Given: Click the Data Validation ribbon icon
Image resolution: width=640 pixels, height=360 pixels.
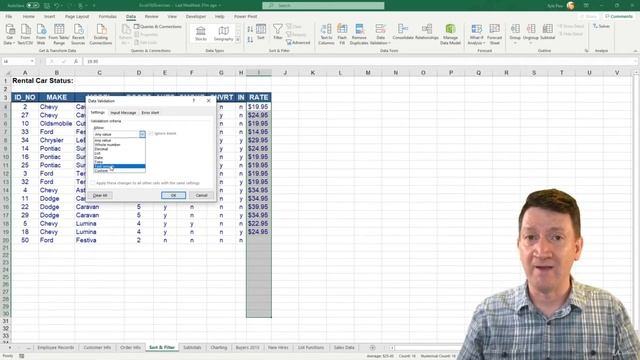Looking at the screenshot, I should [380, 34].
